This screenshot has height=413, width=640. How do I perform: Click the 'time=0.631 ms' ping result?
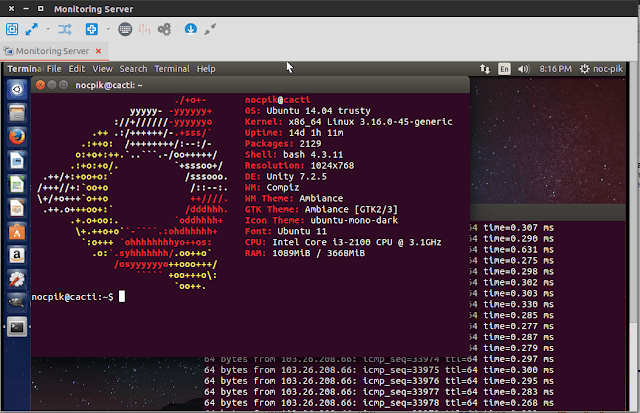coord(518,250)
